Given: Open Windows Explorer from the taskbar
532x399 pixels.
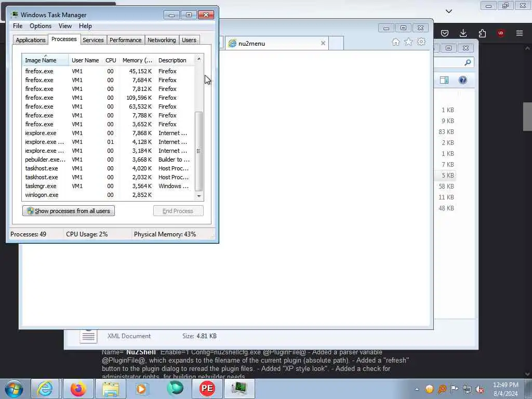Looking at the screenshot, I should click(x=111, y=389).
